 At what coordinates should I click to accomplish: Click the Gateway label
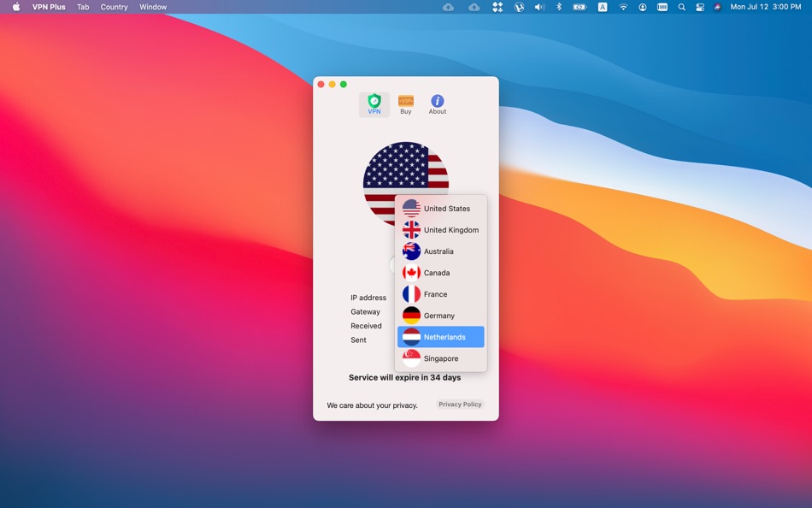coord(365,311)
